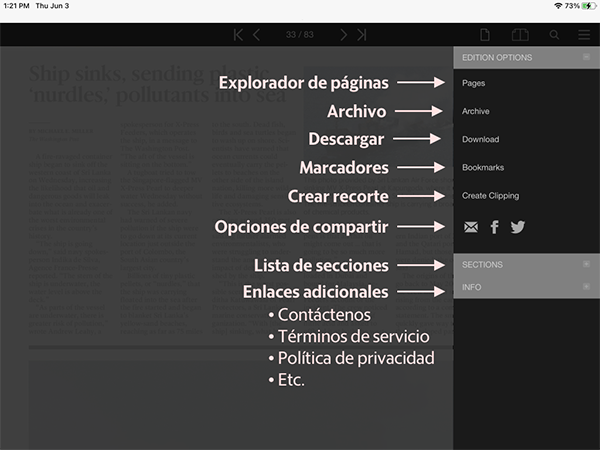Tap the Wi-Fi status icon
The image size is (600, 450).
click(x=558, y=6)
